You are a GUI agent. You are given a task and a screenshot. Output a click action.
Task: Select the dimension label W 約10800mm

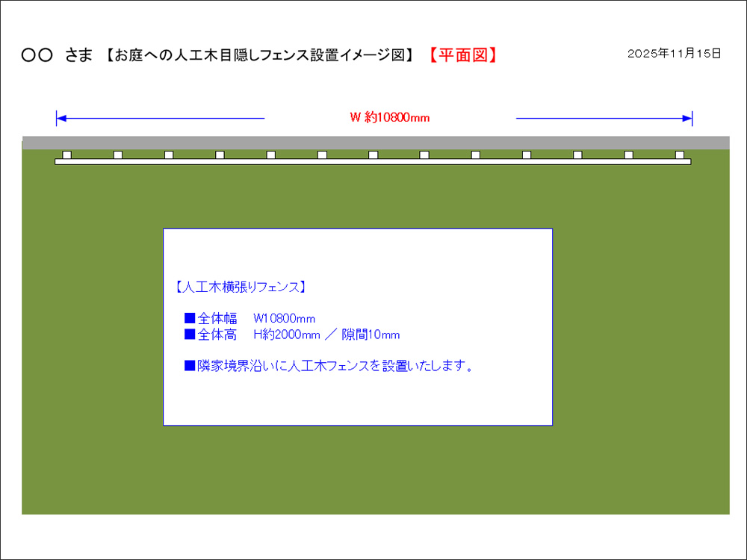click(390, 117)
